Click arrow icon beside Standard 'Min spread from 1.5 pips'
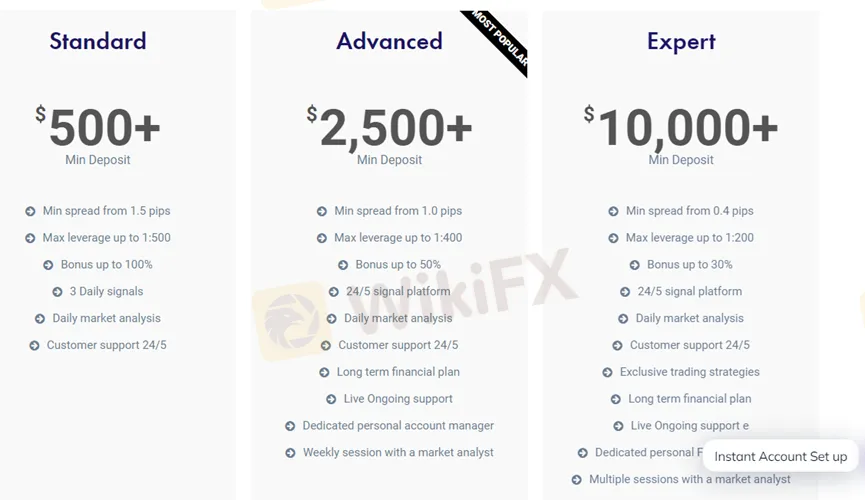This screenshot has height=500, width=865. [31, 211]
